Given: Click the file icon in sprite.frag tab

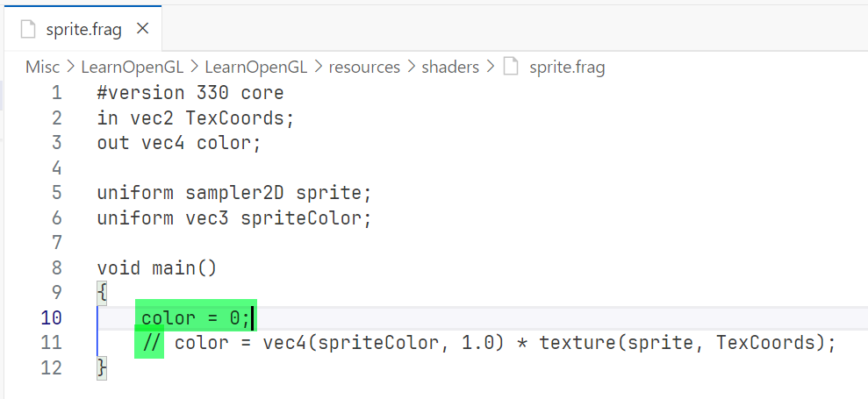Looking at the screenshot, I should (29, 29).
